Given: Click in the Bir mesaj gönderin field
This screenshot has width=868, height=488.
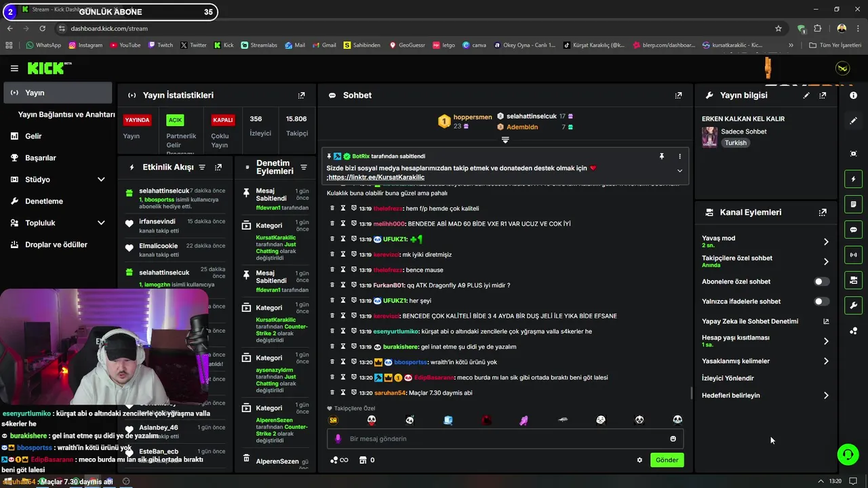Looking at the screenshot, I should point(505,439).
